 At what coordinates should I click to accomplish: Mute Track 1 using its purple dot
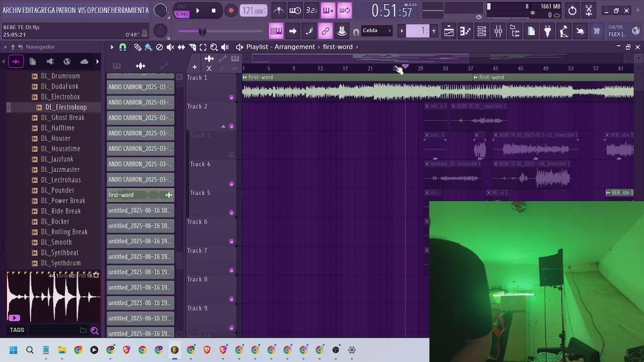click(231, 98)
